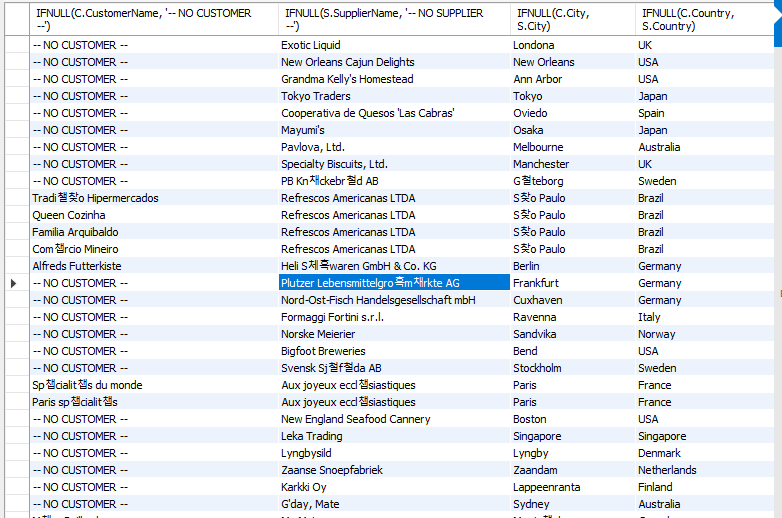This screenshot has height=518, width=782.
Task: Select the Lyngby city cell
Action: point(573,453)
